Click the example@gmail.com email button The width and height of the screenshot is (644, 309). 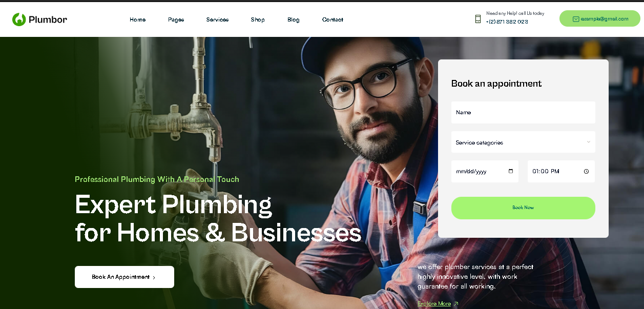click(600, 18)
